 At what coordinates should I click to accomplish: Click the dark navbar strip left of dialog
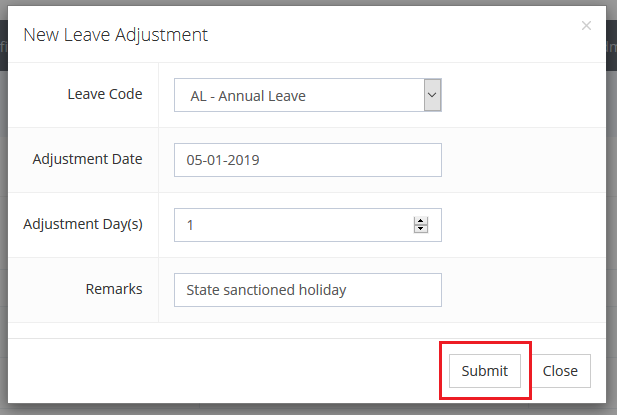[x=3, y=45]
